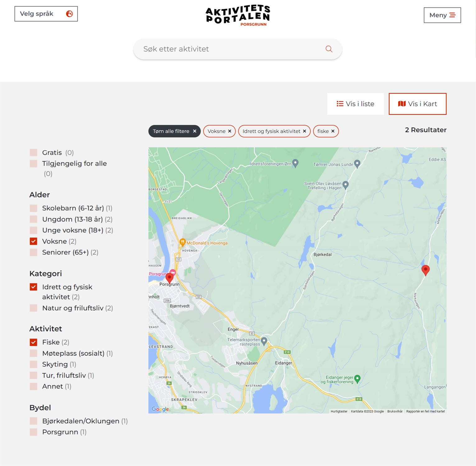Click Eidanger jeger og fiskerforening marker
This screenshot has height=466, width=476.
click(x=357, y=378)
